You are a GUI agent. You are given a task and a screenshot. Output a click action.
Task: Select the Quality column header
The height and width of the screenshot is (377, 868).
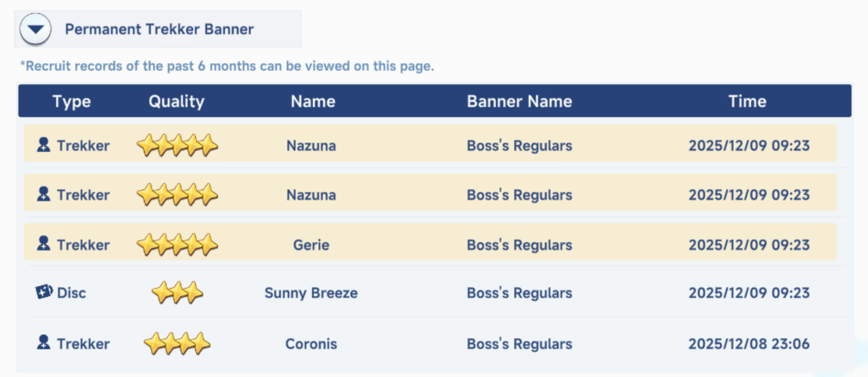(177, 102)
